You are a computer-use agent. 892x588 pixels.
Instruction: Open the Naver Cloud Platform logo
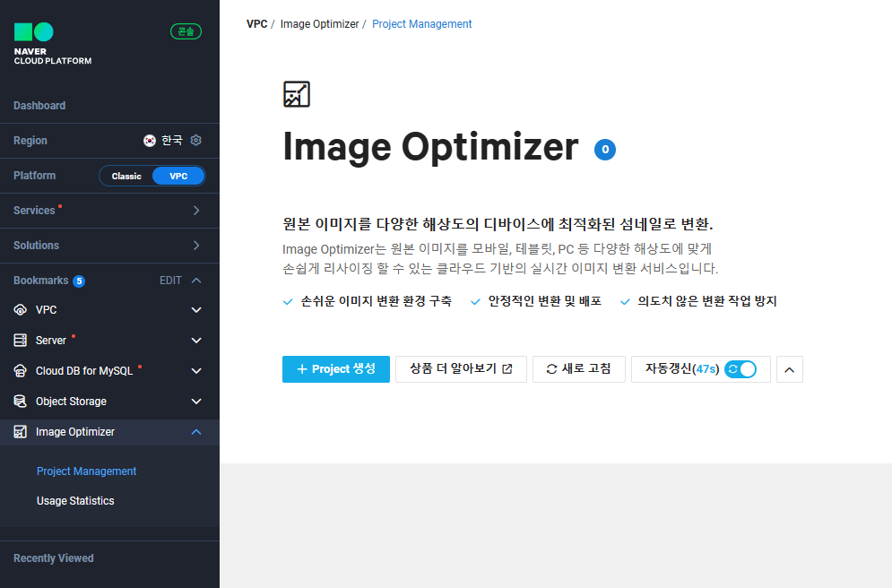(52, 44)
